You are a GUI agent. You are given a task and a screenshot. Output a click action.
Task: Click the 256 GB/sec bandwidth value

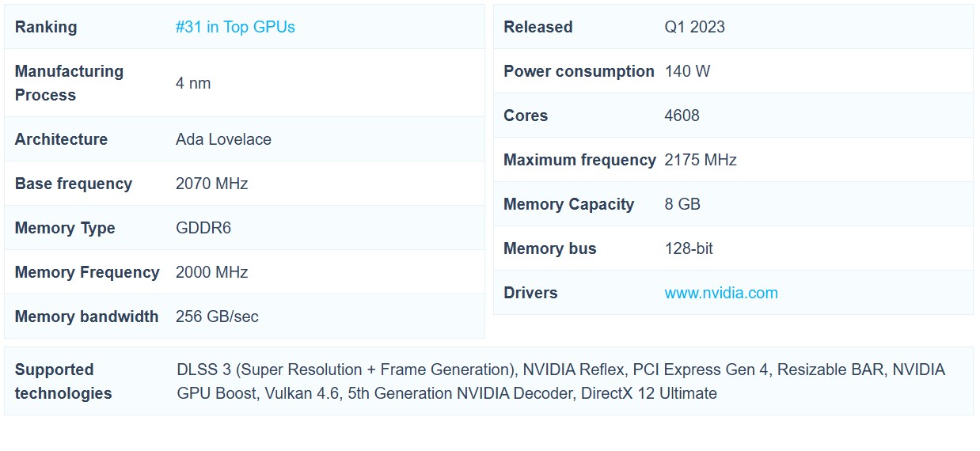(x=217, y=316)
